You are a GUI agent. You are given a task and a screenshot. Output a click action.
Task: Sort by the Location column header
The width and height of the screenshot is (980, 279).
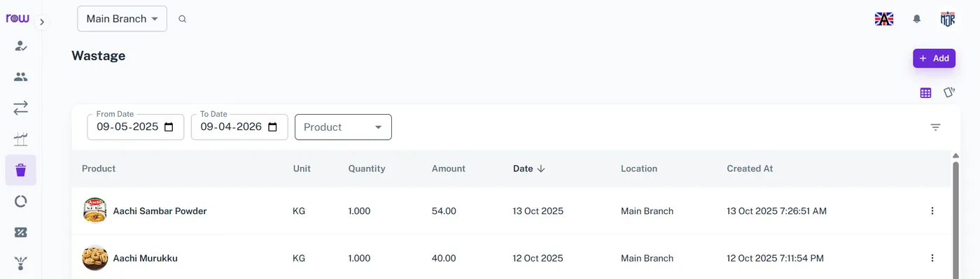click(x=639, y=169)
